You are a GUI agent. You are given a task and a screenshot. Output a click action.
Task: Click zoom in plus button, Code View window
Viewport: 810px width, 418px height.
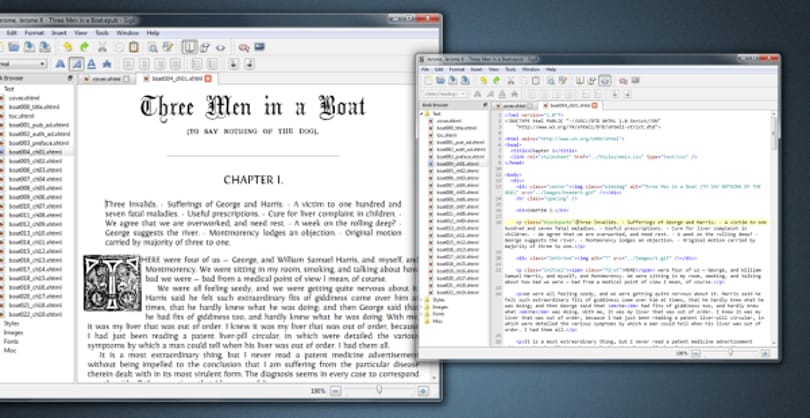765,353
